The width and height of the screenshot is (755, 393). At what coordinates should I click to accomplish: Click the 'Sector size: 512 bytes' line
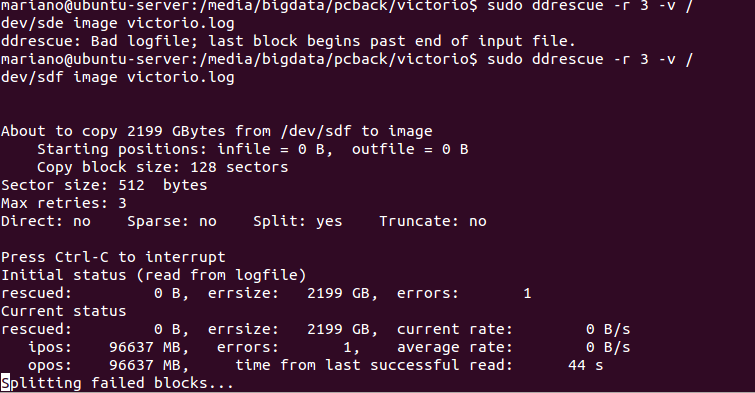point(104,185)
